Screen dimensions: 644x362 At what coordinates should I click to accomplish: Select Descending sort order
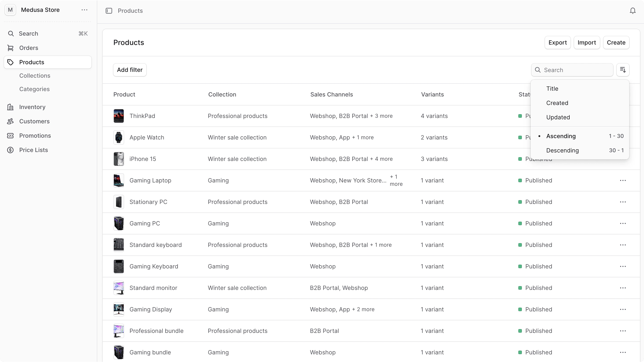click(x=563, y=150)
